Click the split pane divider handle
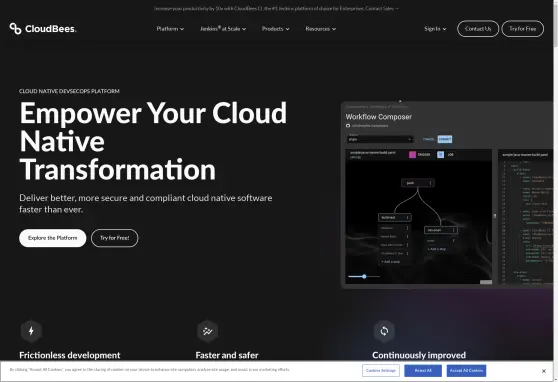The image size is (558, 382). 495,216
